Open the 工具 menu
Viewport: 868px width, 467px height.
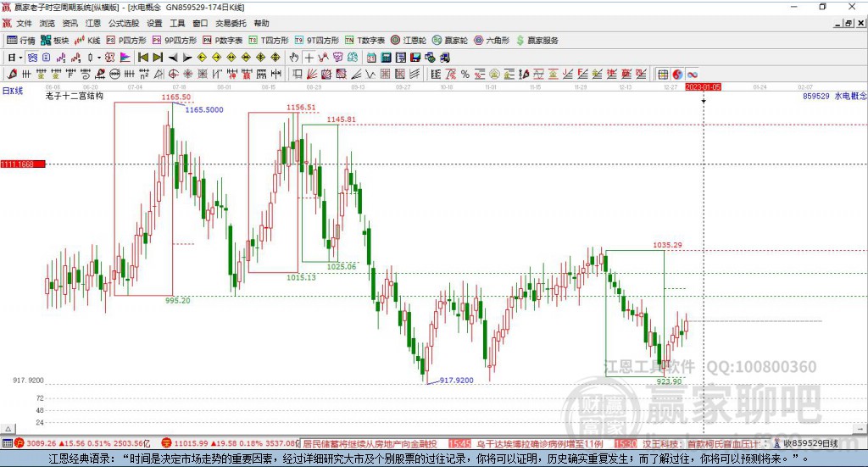[177, 23]
